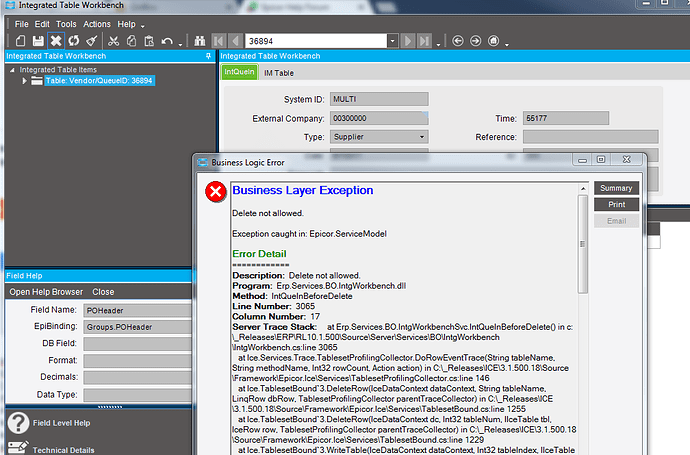Go to previous record navigation icon
Image resolution: width=690 pixels, height=455 pixels.
(235, 41)
